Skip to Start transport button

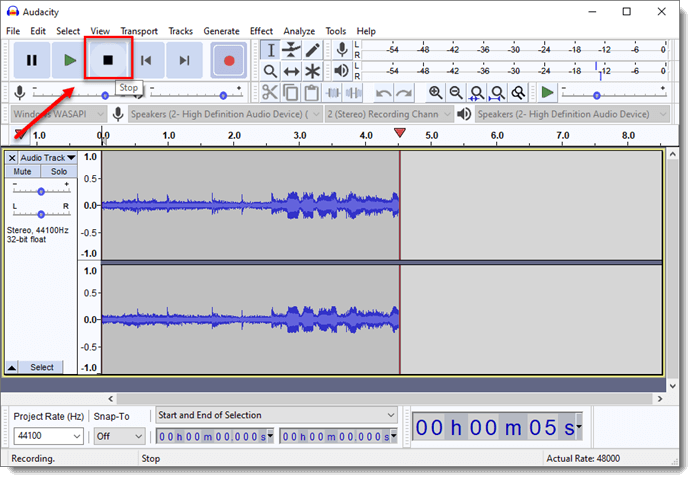(146, 60)
